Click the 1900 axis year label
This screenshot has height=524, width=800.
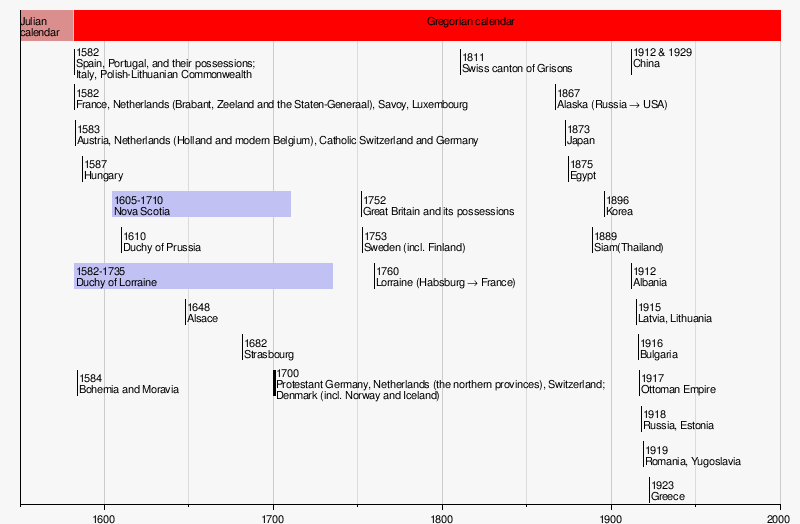[x=611, y=517]
